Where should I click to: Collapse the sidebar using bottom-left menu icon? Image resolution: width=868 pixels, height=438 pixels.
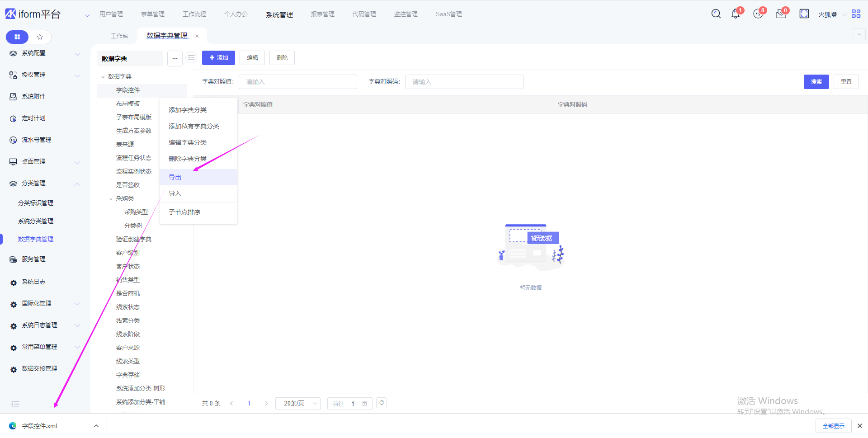tap(15, 404)
